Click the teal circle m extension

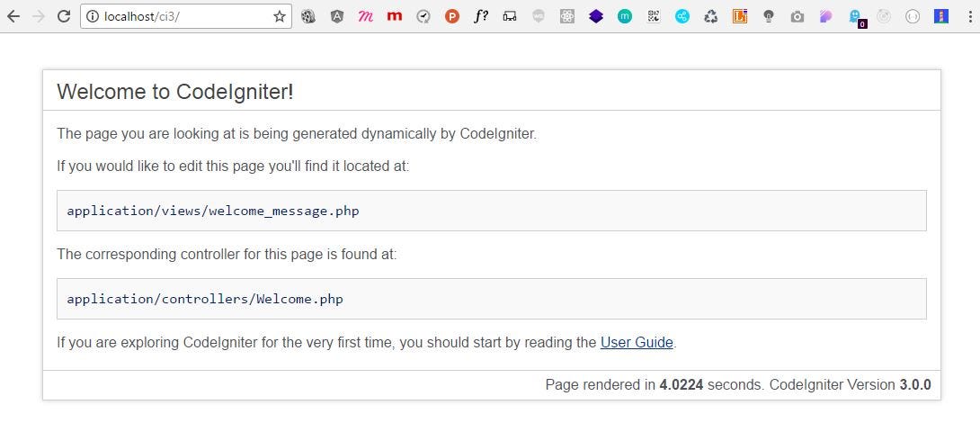point(624,17)
